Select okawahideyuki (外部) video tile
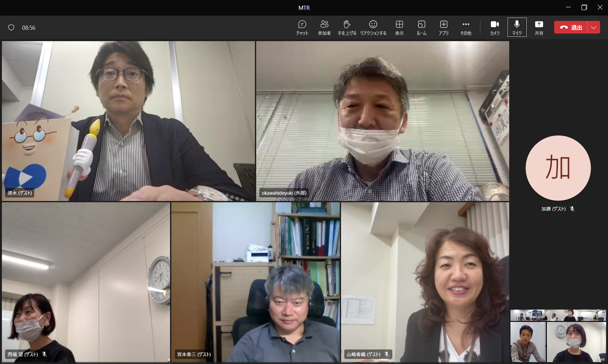 pyautogui.click(x=383, y=121)
